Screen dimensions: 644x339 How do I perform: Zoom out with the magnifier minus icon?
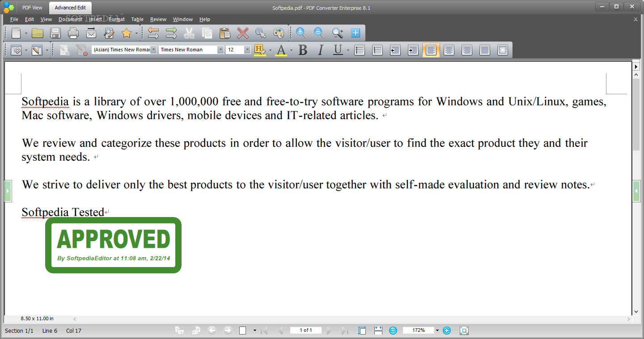coord(319,33)
